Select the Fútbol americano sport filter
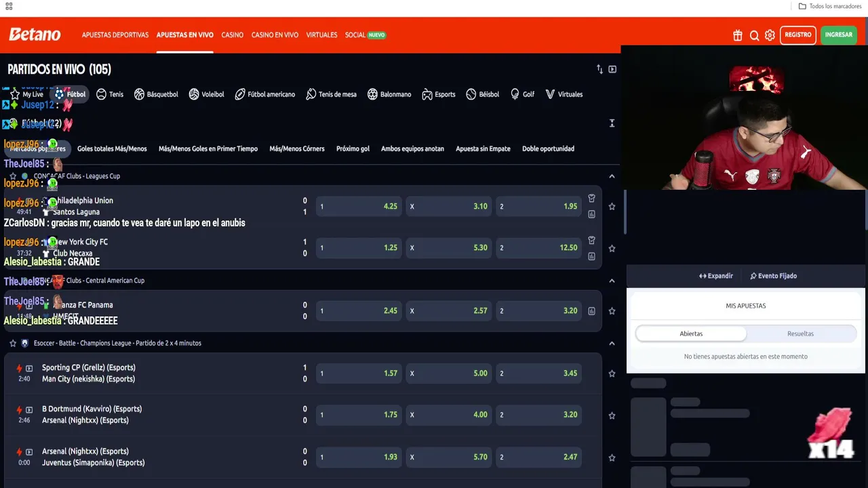Viewport: 868px width, 488px height. 264,94
